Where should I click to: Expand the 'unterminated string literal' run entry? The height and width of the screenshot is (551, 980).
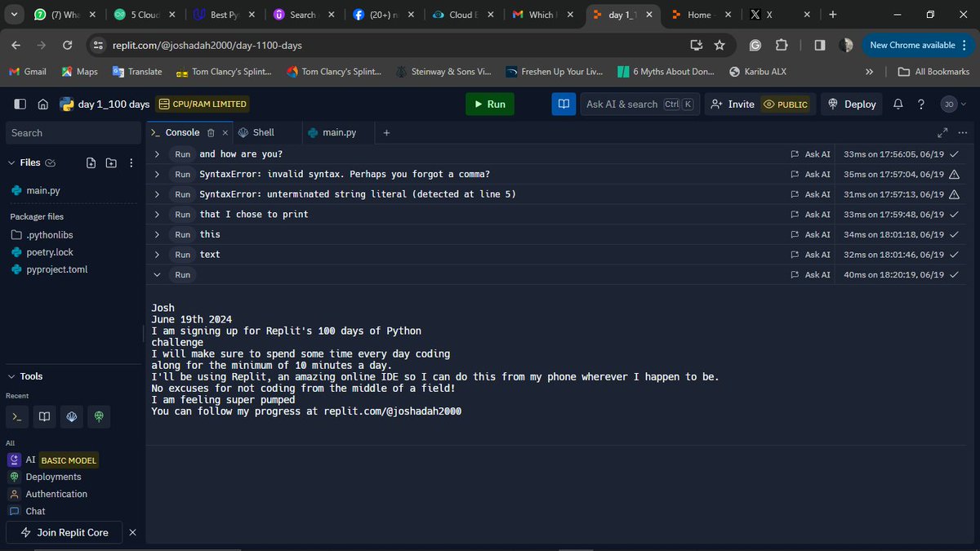point(157,194)
